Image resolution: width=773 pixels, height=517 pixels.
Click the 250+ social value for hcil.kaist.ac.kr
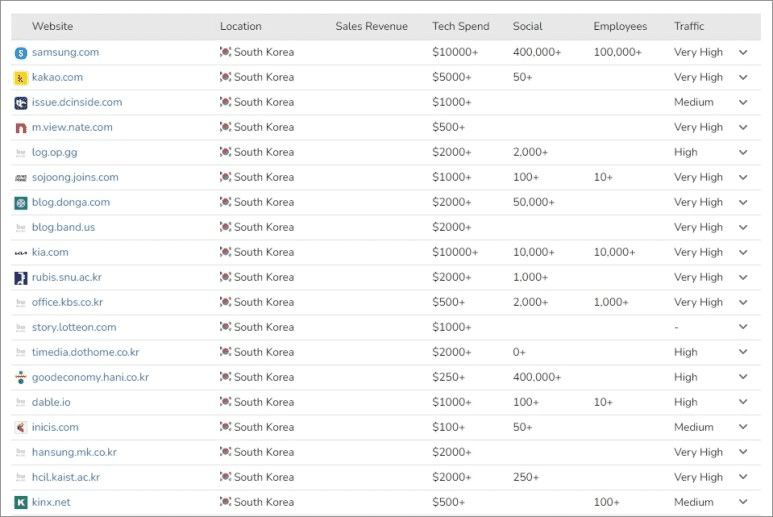(526, 477)
